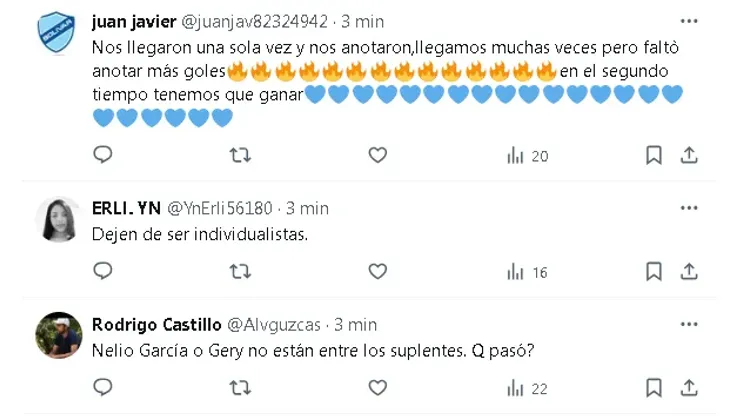The width and height of the screenshot is (740, 416).
Task: Like juan javier's tweet
Action: tap(377, 155)
